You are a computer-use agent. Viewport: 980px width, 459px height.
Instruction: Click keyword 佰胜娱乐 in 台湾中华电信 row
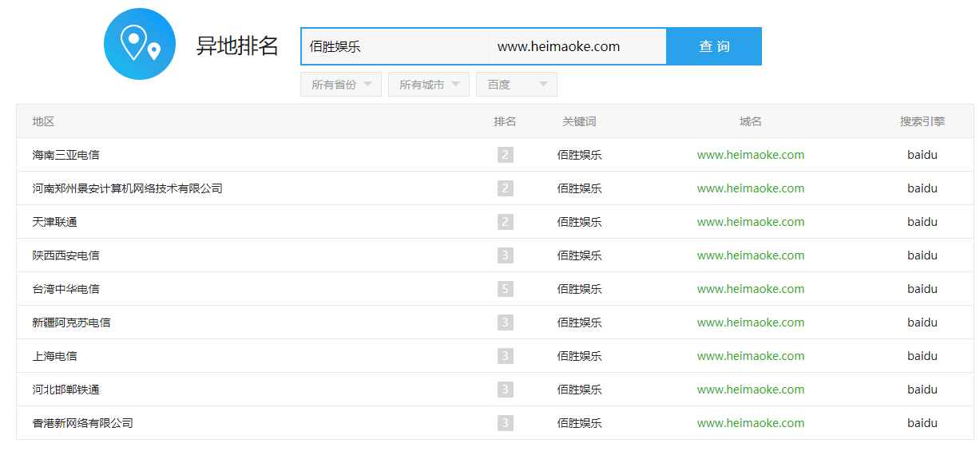point(579,289)
